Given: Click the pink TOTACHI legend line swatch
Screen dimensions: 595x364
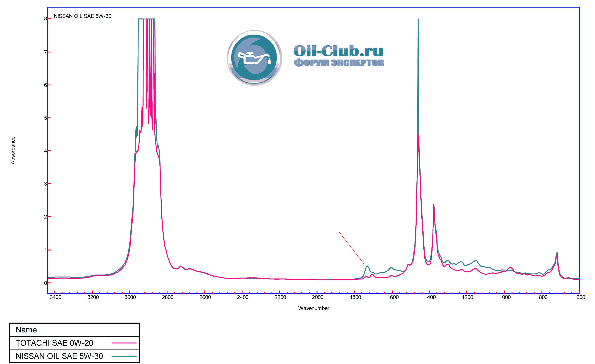Looking at the screenshot, I should pos(124,343).
